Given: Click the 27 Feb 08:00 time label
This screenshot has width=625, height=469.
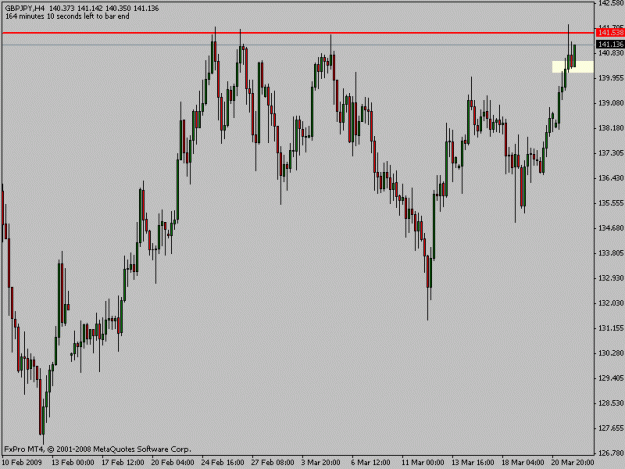Looking at the screenshot, I should (x=273, y=463).
